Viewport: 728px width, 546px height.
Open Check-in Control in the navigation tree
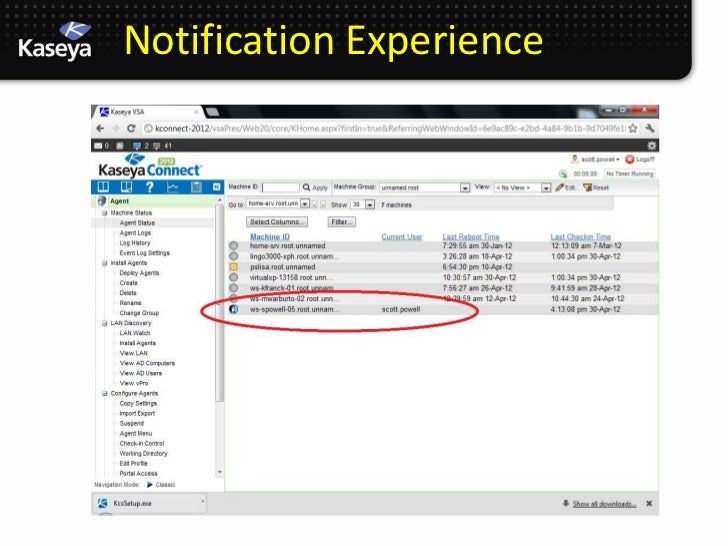click(142, 443)
